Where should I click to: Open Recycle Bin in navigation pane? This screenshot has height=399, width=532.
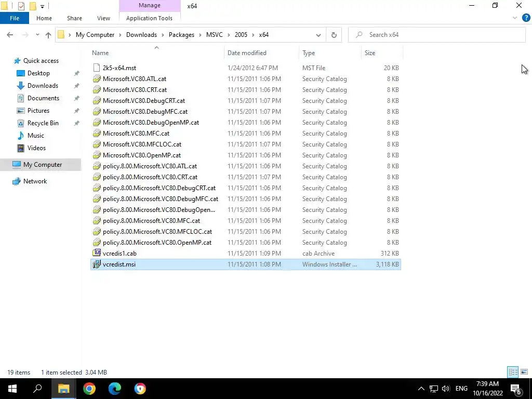coord(43,123)
